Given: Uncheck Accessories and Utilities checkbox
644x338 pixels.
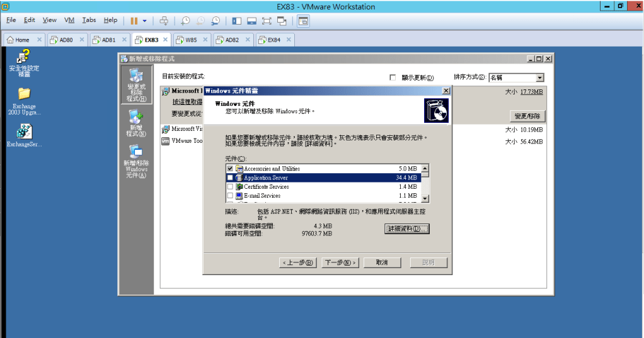Looking at the screenshot, I should click(x=230, y=169).
